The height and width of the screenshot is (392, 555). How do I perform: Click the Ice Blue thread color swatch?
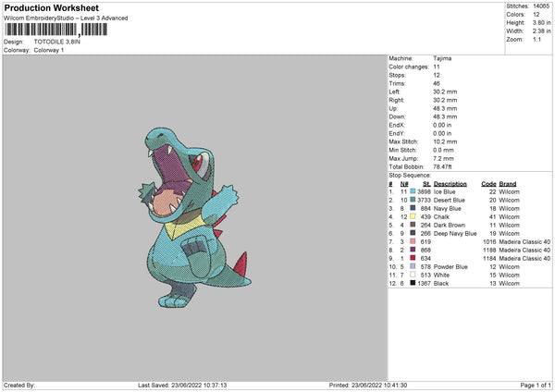click(413, 190)
